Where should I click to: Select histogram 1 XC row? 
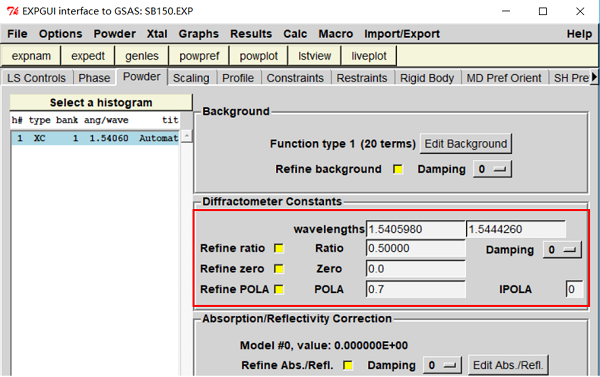95,138
